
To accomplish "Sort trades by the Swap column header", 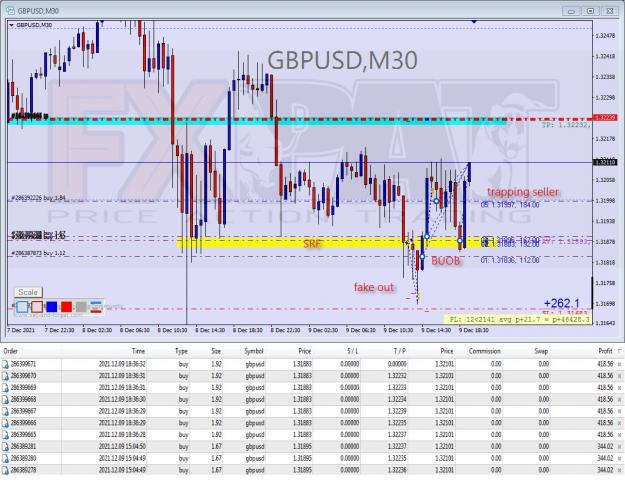I will coord(541,351).
